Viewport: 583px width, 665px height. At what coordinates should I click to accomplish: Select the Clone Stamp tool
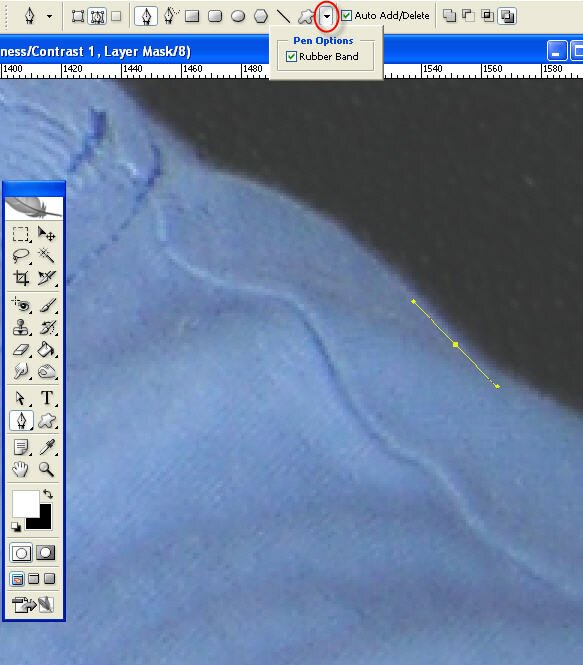pyautogui.click(x=20, y=327)
